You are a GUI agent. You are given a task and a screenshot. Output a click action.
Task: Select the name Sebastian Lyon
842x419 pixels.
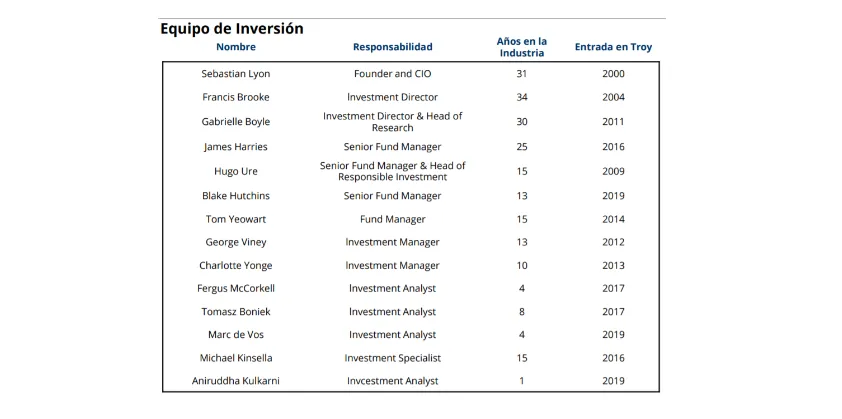click(x=236, y=74)
